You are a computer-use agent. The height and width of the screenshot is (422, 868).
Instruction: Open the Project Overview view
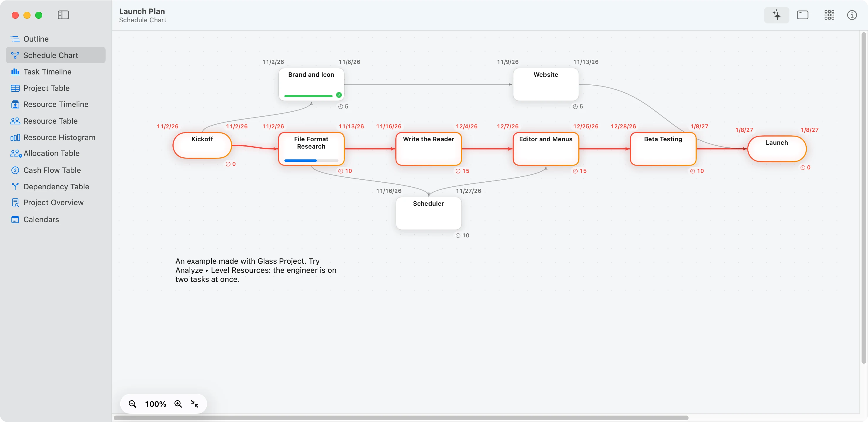56,203
